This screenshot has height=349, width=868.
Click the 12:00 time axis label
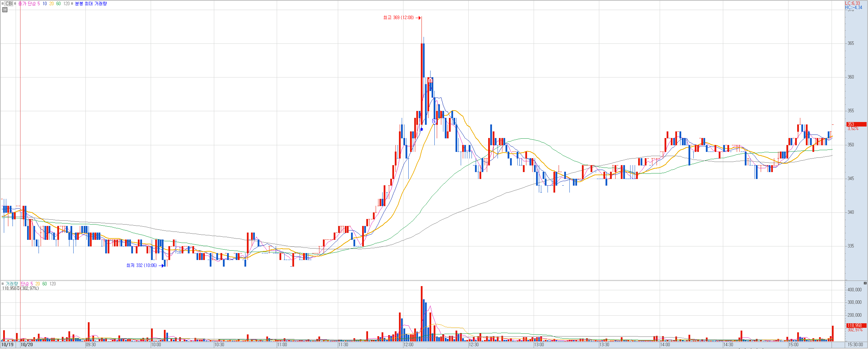408,344
